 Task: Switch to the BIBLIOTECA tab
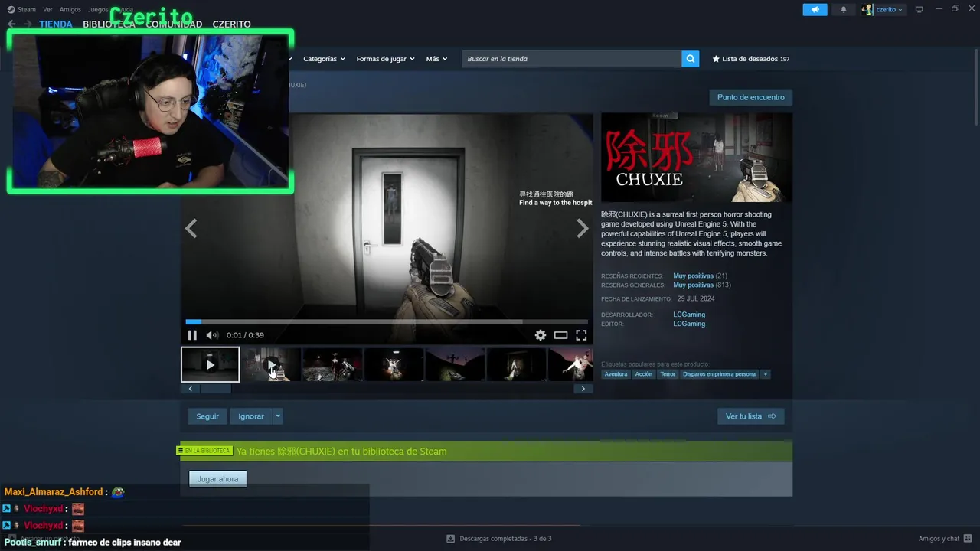click(109, 24)
